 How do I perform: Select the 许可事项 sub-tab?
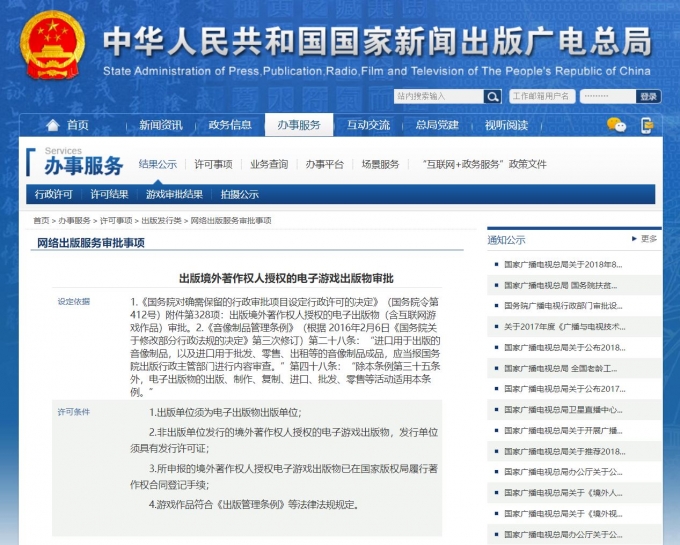(213, 164)
